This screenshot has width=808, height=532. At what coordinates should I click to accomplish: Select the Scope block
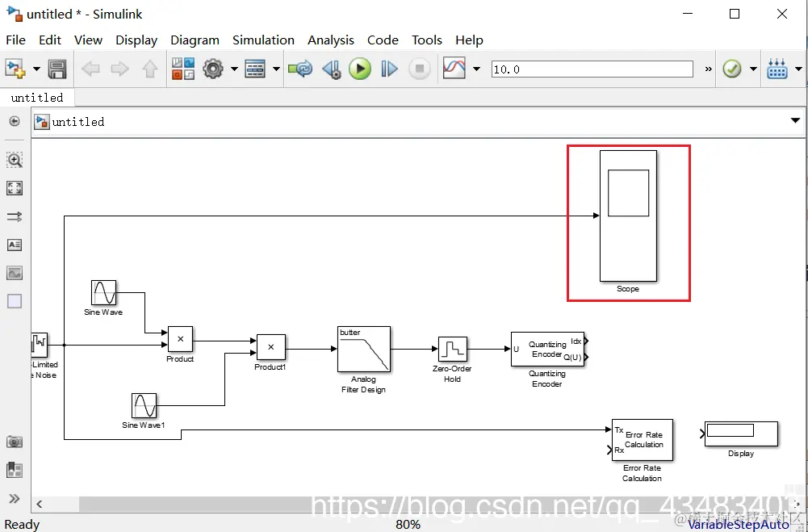628,216
